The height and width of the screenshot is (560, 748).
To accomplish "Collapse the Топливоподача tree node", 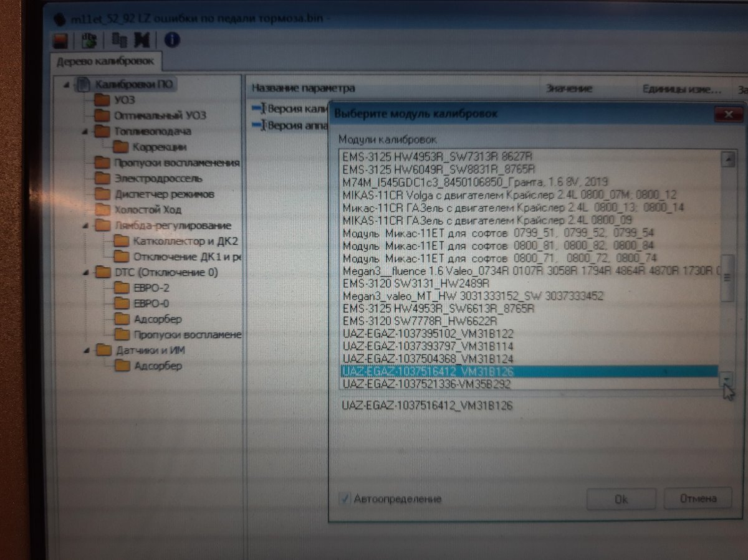I will coord(85,131).
